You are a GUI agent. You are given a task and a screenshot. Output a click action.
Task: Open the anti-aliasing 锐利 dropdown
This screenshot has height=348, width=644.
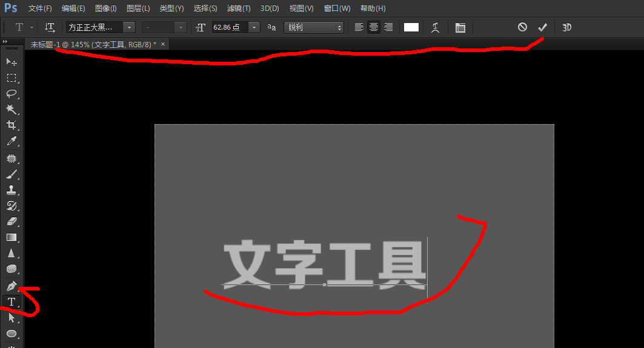pyautogui.click(x=314, y=27)
